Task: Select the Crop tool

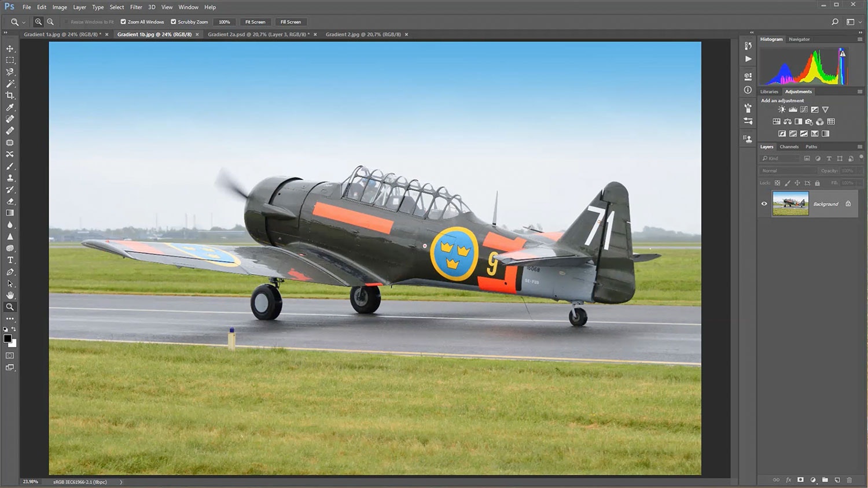Action: point(10,95)
